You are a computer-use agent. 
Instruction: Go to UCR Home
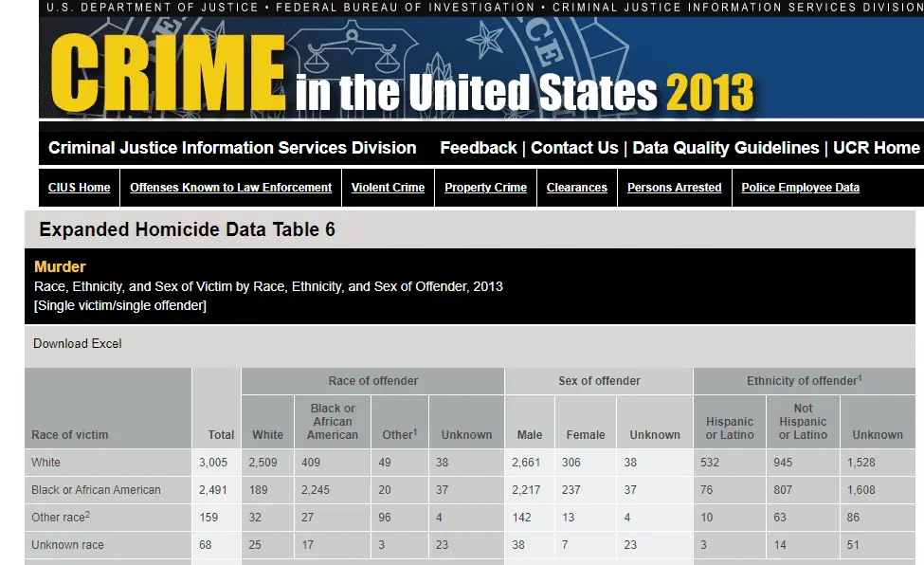876,148
